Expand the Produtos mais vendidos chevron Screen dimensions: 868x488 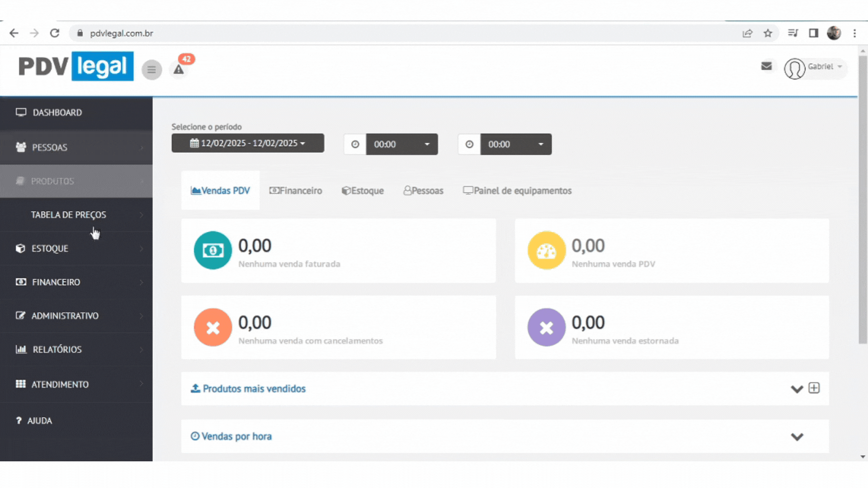point(797,389)
